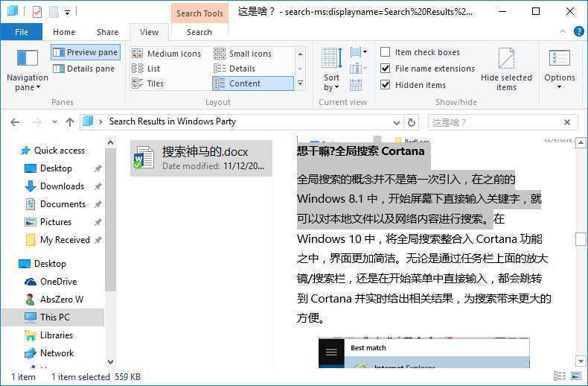The height and width of the screenshot is (386, 588).
Task: Select Tiles layout
Action: (x=148, y=83)
